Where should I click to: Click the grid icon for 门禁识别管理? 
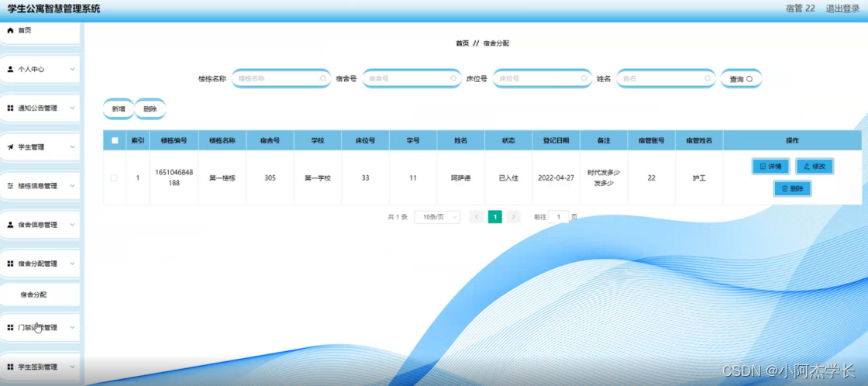pos(10,328)
